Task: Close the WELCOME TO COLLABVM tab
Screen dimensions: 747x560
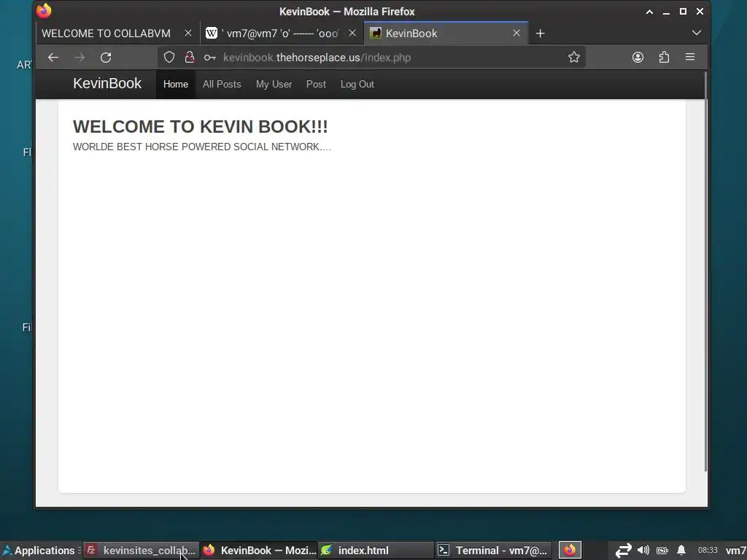Action: (x=188, y=34)
